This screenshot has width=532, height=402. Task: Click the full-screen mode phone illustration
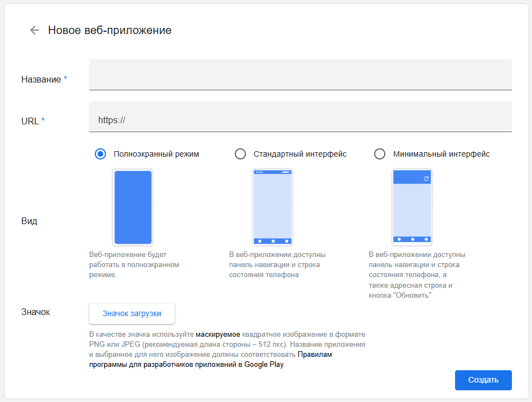[x=133, y=207]
